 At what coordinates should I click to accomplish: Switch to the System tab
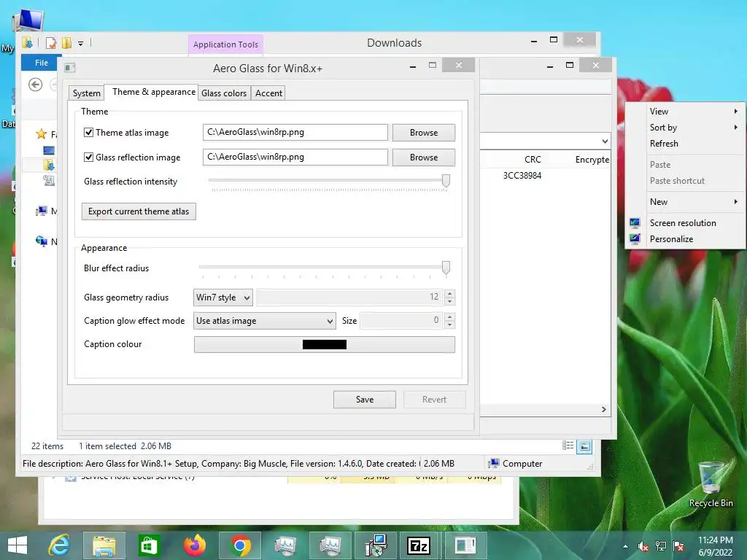pos(86,93)
